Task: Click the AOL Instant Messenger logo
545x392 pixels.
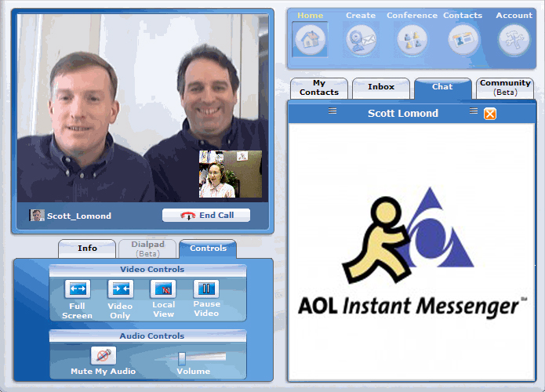Action: (412, 252)
